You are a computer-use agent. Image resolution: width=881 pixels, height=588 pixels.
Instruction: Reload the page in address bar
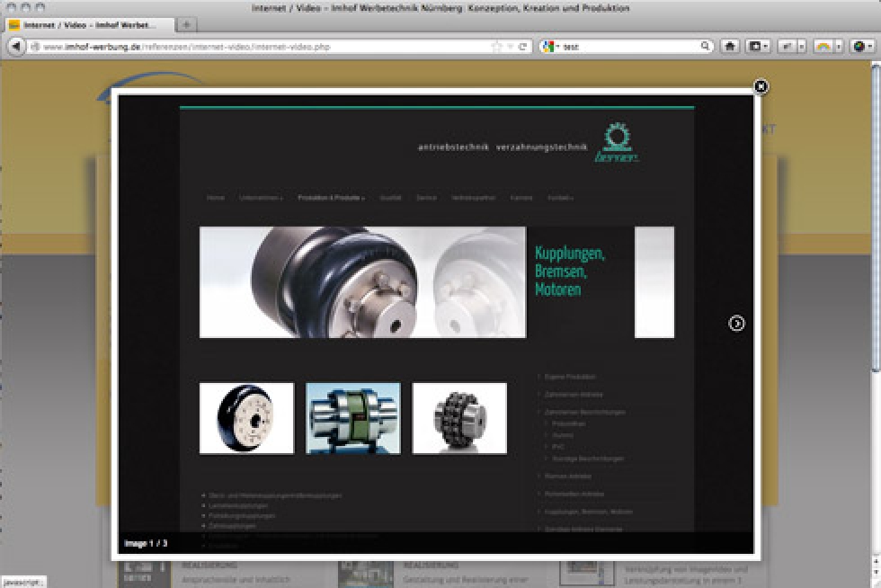(523, 47)
